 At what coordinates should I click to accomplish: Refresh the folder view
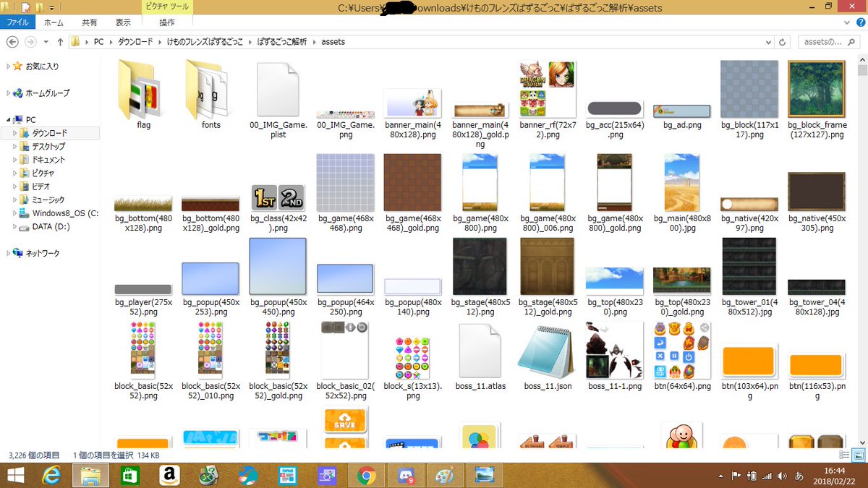[x=783, y=42]
